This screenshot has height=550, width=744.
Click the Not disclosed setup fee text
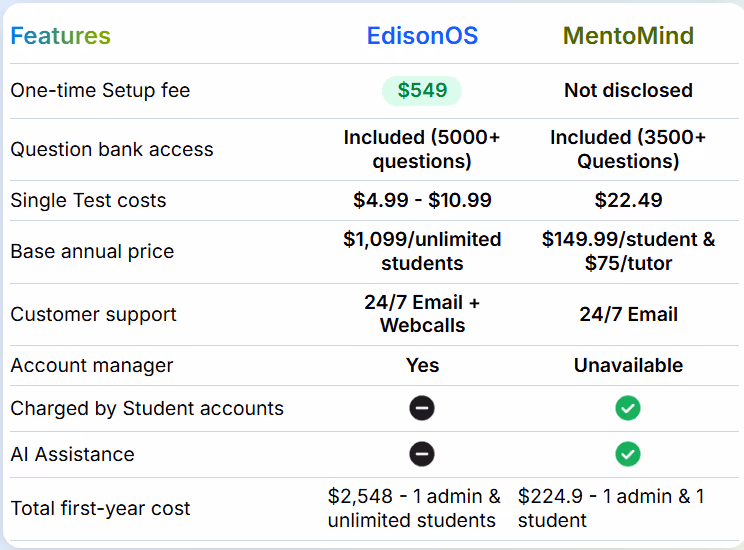[x=628, y=90]
